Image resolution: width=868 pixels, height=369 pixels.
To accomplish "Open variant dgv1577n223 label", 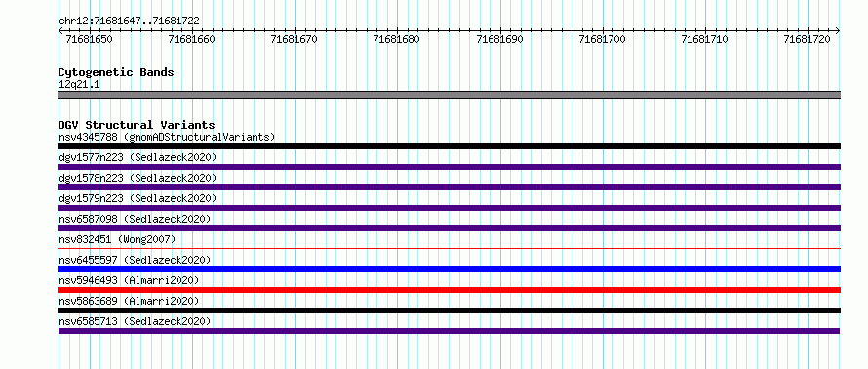I will coord(138,157).
